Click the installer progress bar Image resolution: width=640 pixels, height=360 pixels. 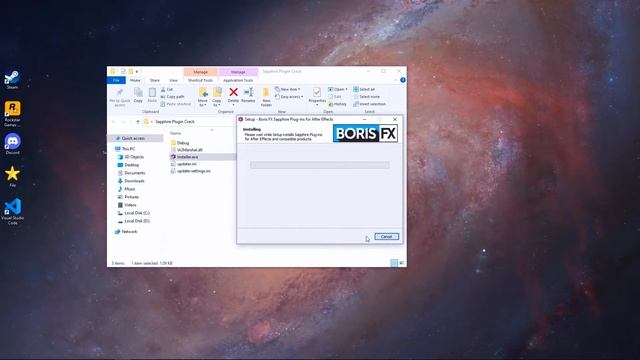pyautogui.click(x=320, y=165)
